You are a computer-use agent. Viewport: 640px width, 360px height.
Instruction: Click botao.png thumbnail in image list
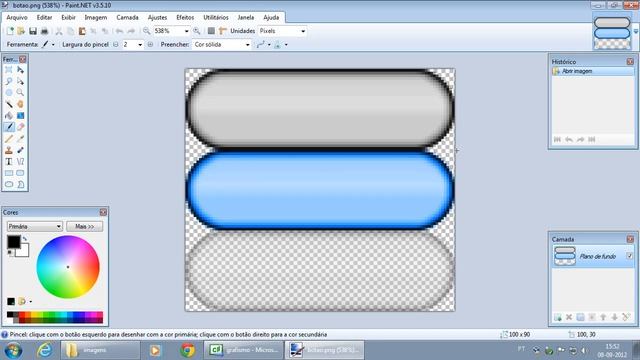[x=612, y=31]
